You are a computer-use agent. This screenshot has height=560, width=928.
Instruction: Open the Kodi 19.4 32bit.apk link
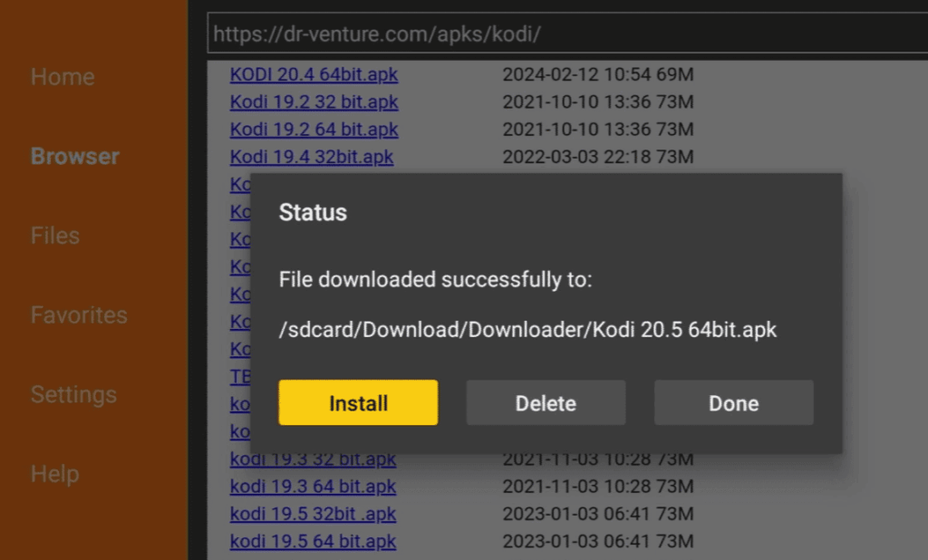pos(312,157)
